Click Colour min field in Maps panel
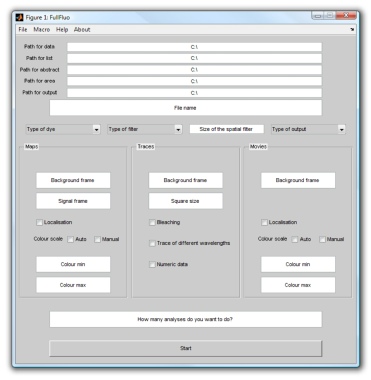The image size is (371, 380). tap(73, 264)
